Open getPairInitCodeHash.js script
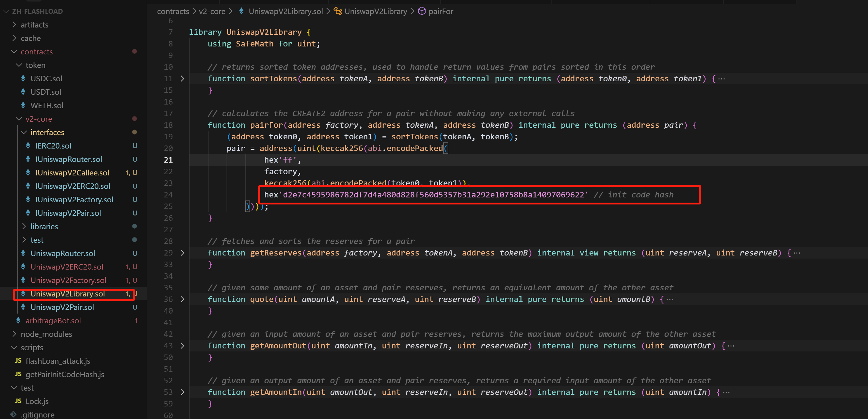The image size is (868, 419). (x=65, y=375)
